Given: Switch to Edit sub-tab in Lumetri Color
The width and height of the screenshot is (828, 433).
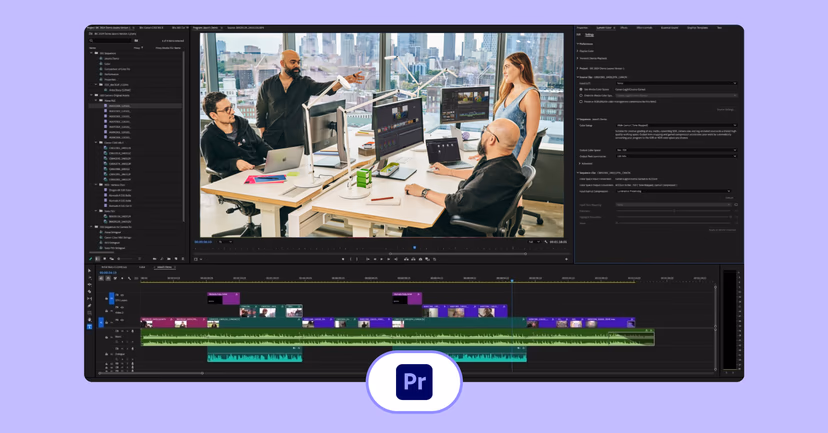Looking at the screenshot, I should coord(579,35).
